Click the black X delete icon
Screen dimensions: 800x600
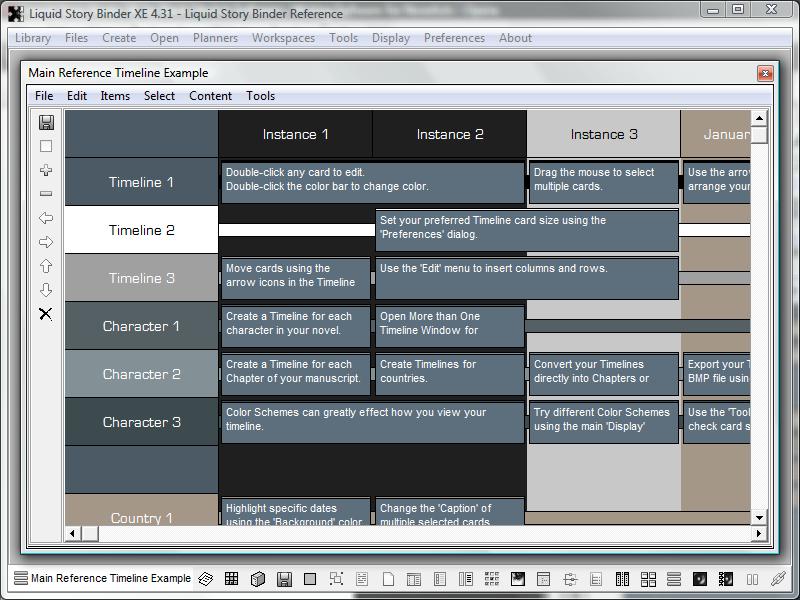[46, 314]
